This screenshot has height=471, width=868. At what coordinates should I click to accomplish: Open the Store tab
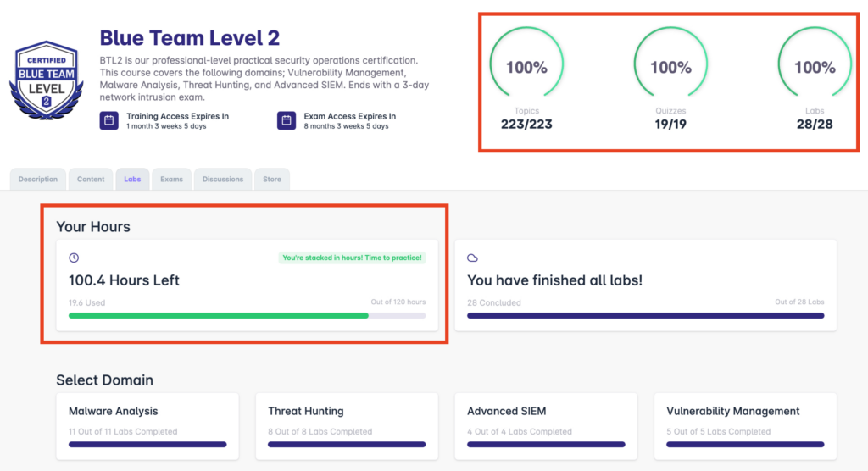click(272, 180)
